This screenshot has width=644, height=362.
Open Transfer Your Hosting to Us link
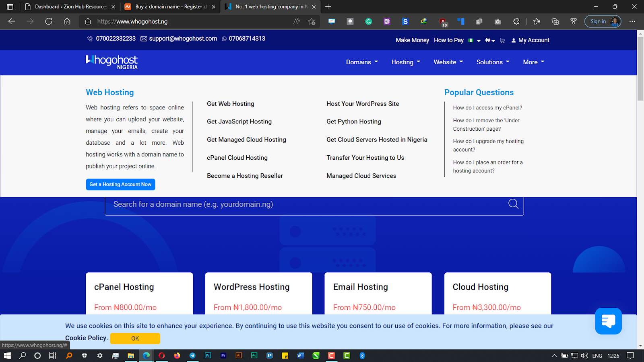365,158
